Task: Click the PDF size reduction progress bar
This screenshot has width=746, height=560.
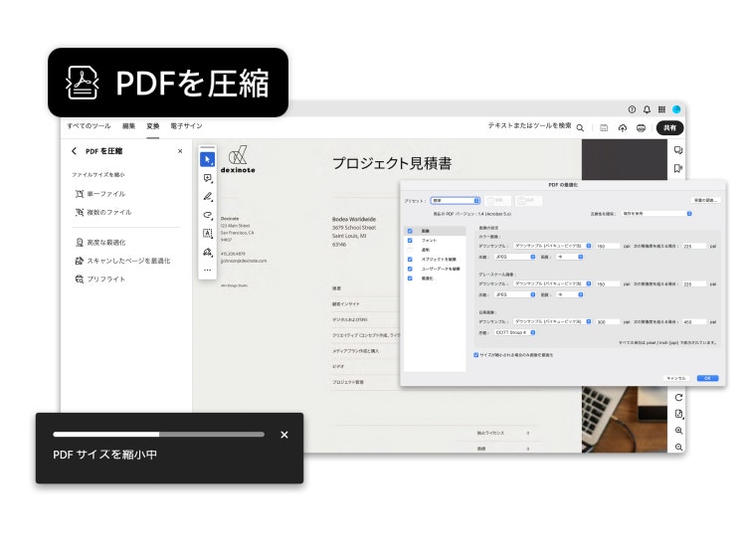Action: coord(158,435)
